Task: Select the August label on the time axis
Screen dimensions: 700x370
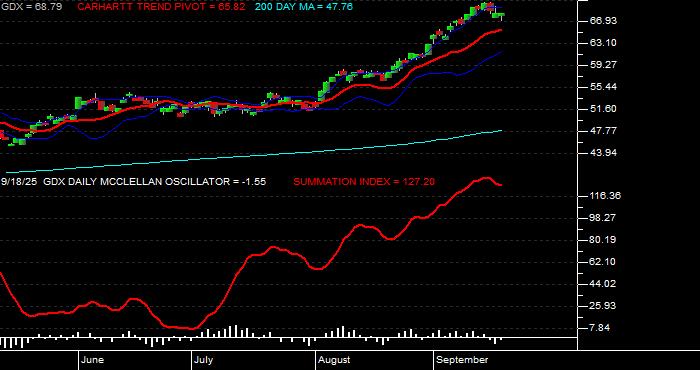Action: (x=334, y=360)
